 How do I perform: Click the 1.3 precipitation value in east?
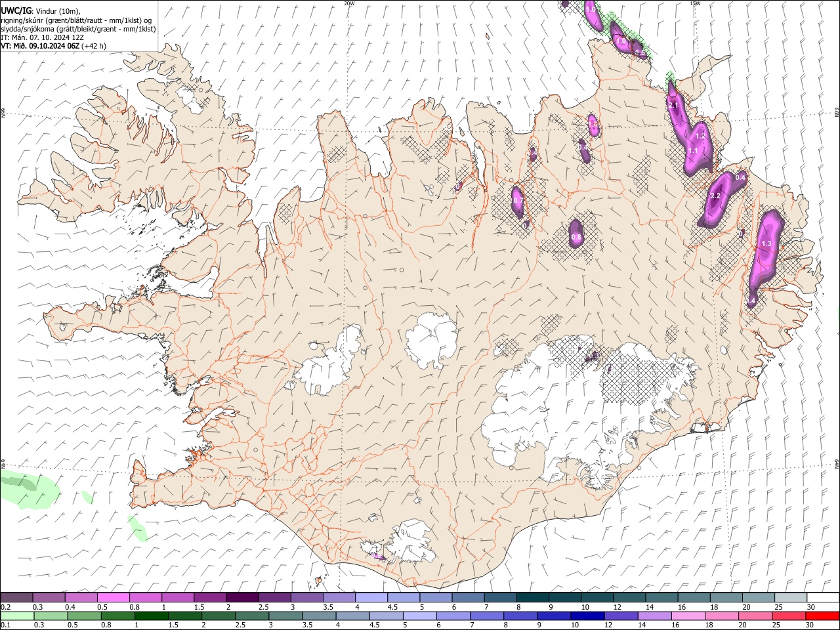pos(766,244)
